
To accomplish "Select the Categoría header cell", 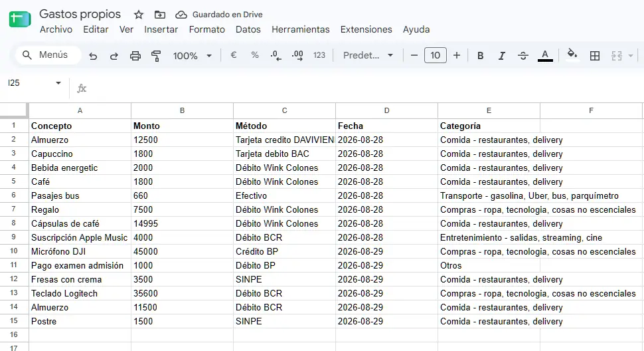I will 489,126.
